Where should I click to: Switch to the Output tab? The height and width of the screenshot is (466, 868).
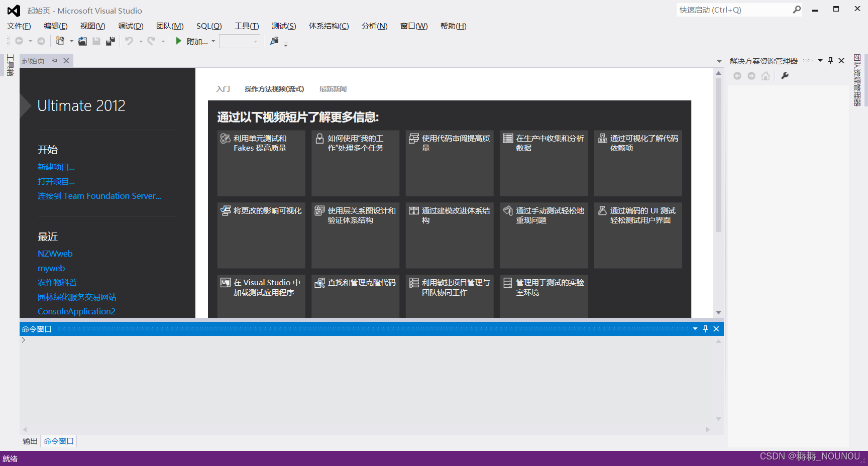coord(30,441)
